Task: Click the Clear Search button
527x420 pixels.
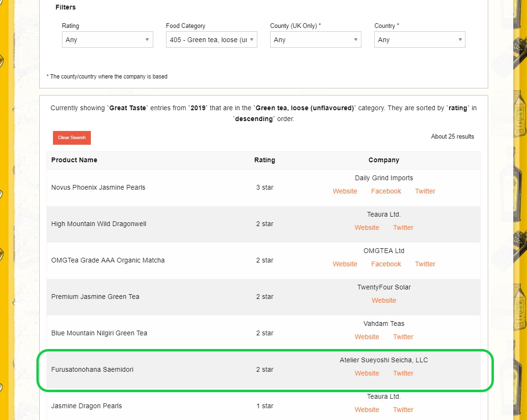Action: click(x=72, y=138)
